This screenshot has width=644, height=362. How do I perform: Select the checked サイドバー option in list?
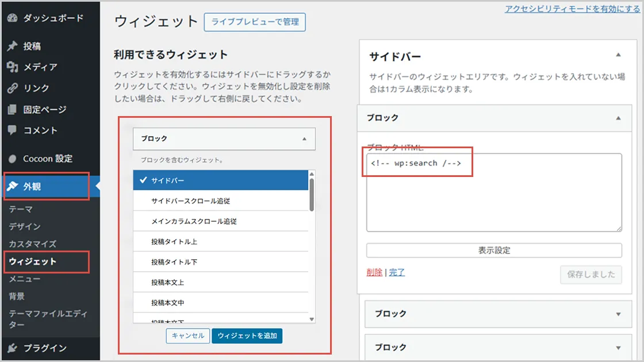point(221,180)
